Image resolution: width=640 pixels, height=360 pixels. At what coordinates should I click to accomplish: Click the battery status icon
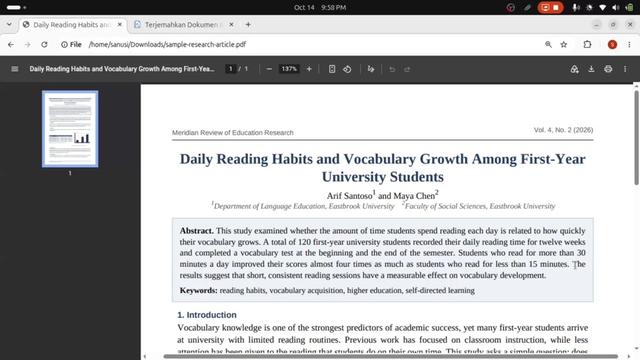(630, 7)
